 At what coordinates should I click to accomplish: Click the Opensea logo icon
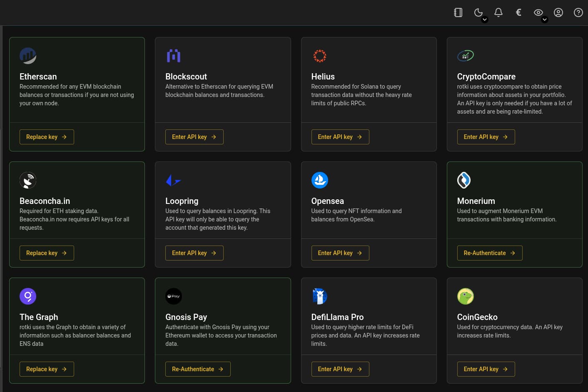coord(319,180)
